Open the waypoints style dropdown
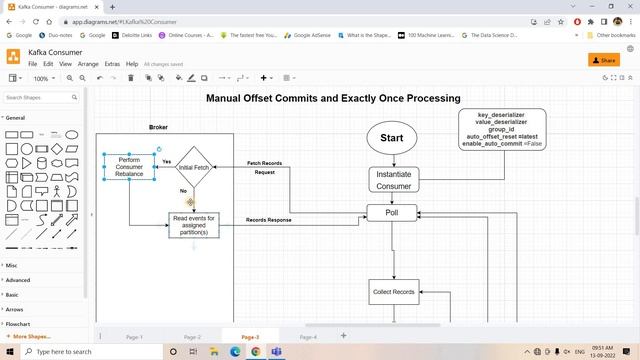Viewport: 640px width, 360px height. point(242,78)
